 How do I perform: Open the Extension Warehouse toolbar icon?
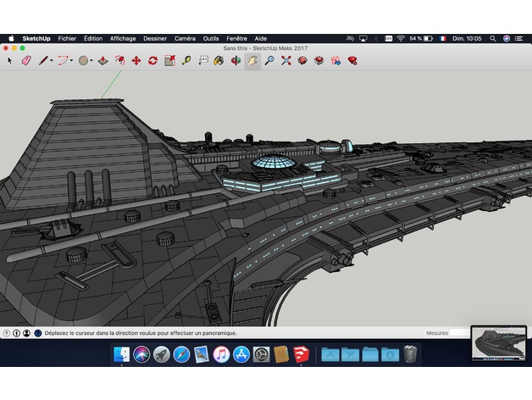coord(319,61)
